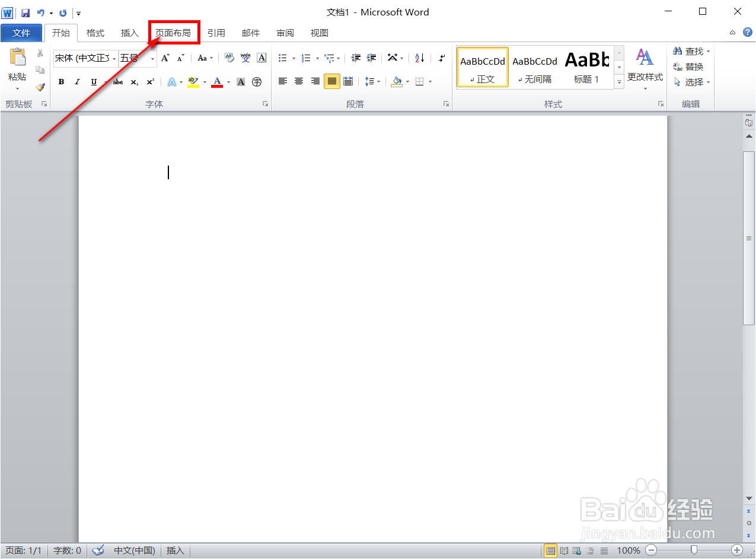Switch to the 引用 References tab

click(x=216, y=33)
